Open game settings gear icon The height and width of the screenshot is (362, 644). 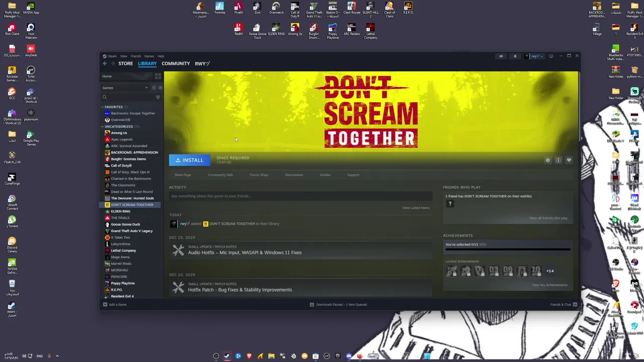(547, 160)
